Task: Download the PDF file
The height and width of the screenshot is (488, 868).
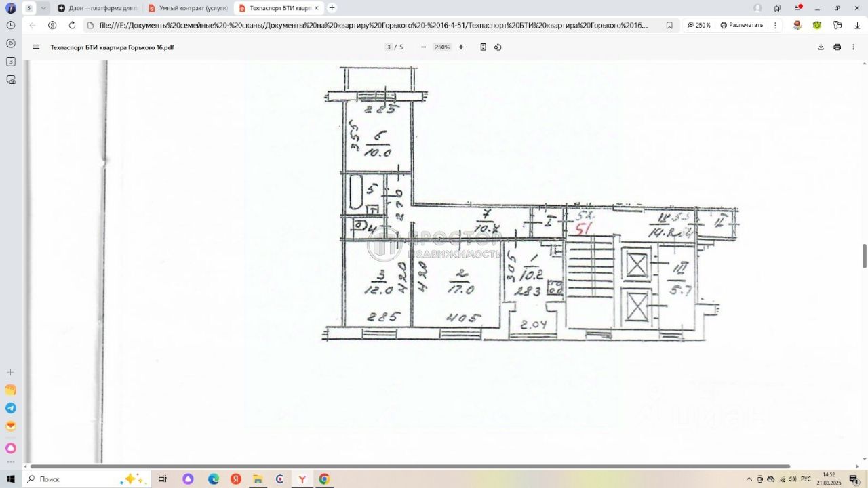Action: [821, 47]
